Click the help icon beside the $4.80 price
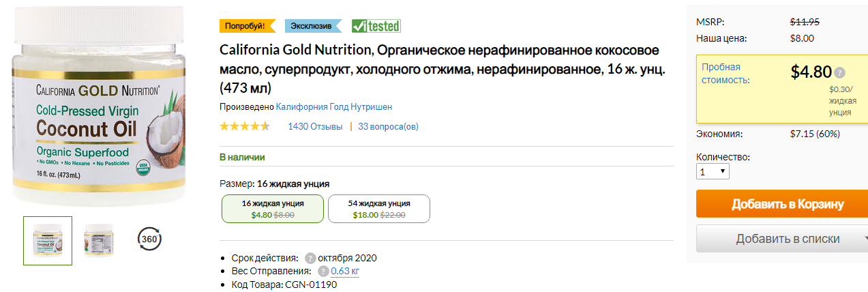868x292 pixels. click(x=839, y=72)
